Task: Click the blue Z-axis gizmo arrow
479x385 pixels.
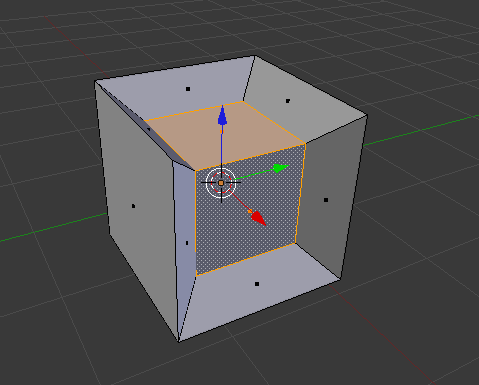Action: tap(222, 116)
